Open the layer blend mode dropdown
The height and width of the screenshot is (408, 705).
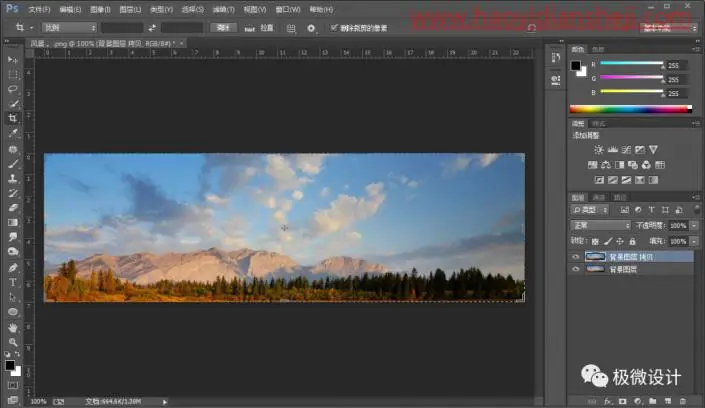(600, 225)
